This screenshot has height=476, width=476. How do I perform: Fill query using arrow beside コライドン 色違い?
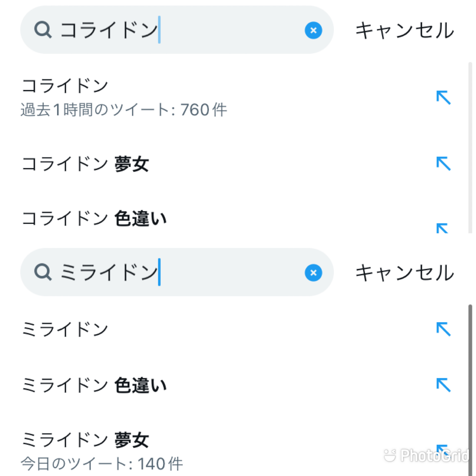tap(442, 228)
